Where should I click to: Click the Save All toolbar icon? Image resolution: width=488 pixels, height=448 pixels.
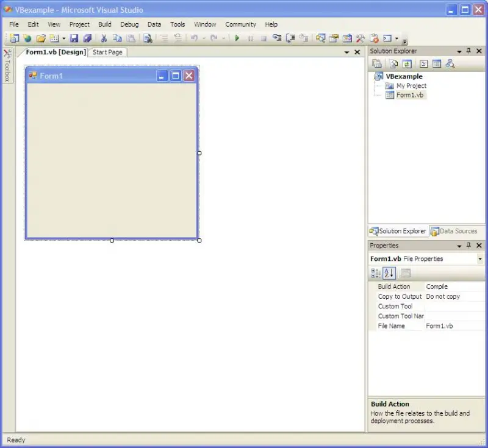[x=87, y=38]
